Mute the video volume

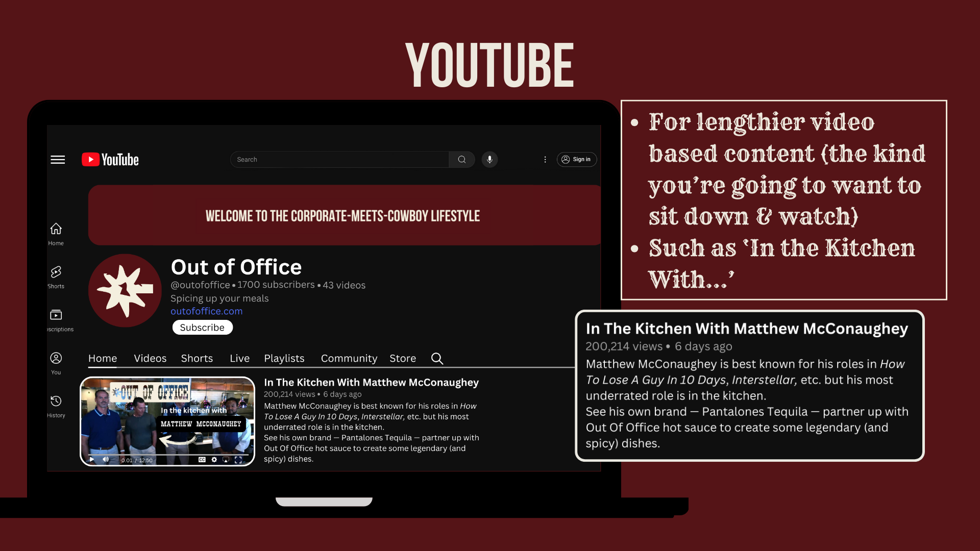[x=106, y=460]
